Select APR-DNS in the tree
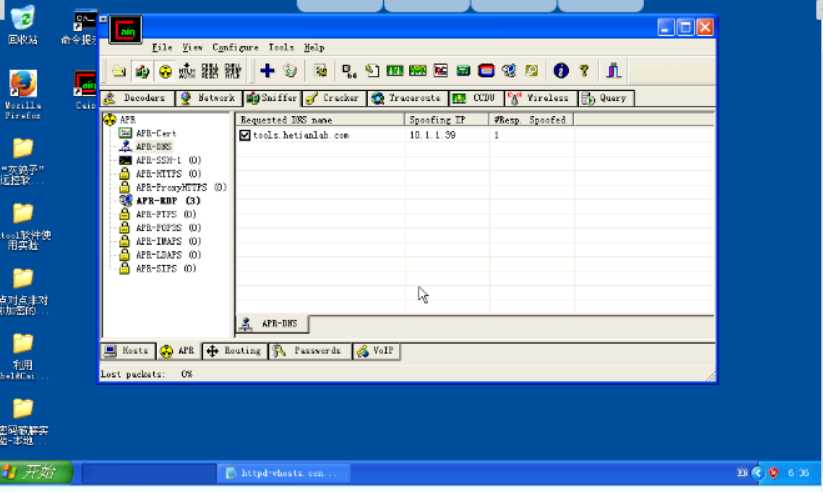 154,146
